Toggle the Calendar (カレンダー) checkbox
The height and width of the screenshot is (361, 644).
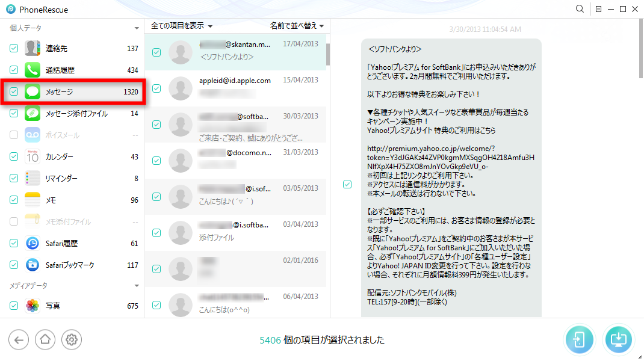point(14,156)
